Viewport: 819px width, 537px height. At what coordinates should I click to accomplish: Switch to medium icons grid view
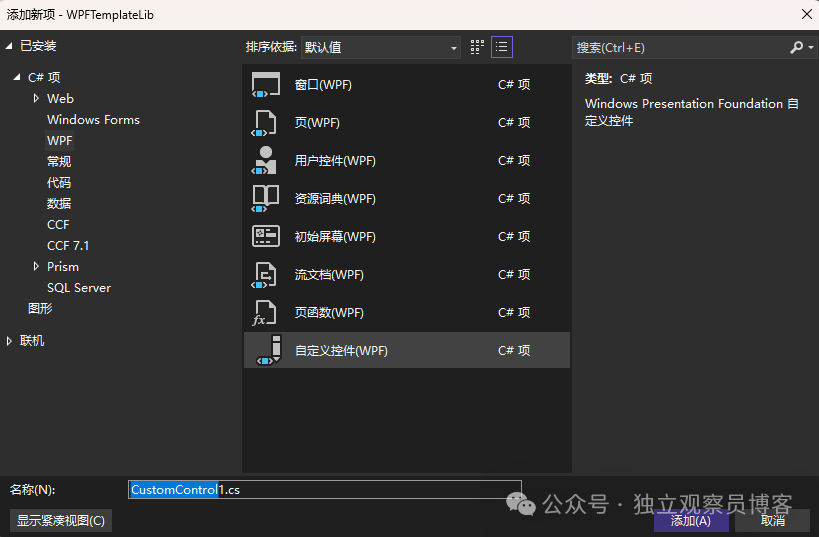[x=477, y=48]
